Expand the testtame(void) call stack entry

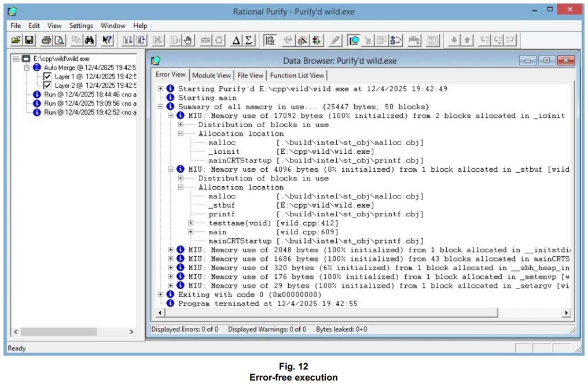coord(191,223)
